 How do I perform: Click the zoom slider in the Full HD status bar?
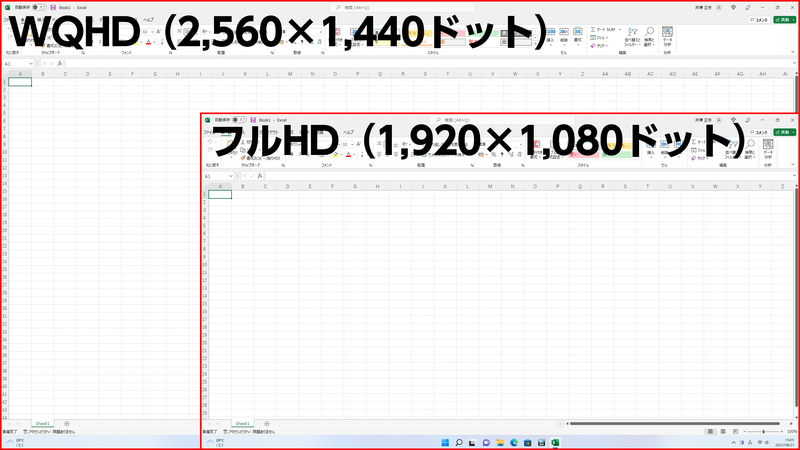tap(764, 432)
